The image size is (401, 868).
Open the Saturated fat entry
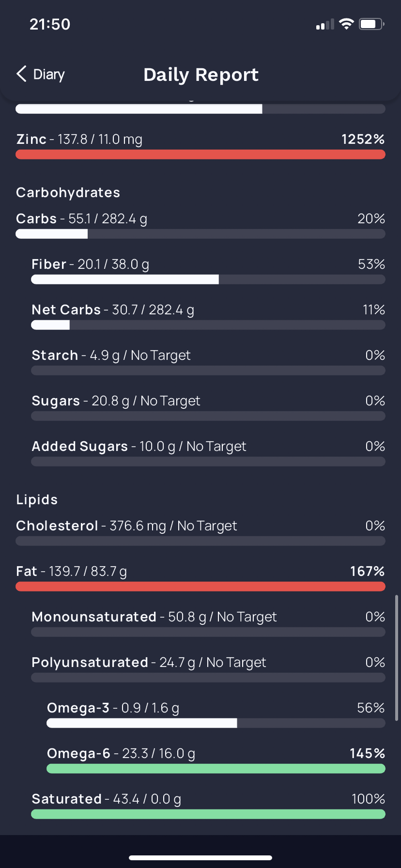click(208, 806)
